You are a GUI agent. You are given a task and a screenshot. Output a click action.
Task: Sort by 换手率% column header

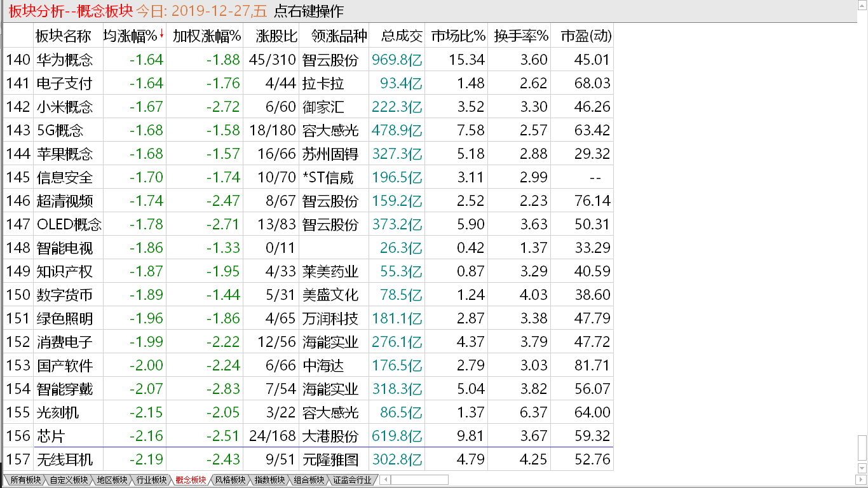[521, 36]
